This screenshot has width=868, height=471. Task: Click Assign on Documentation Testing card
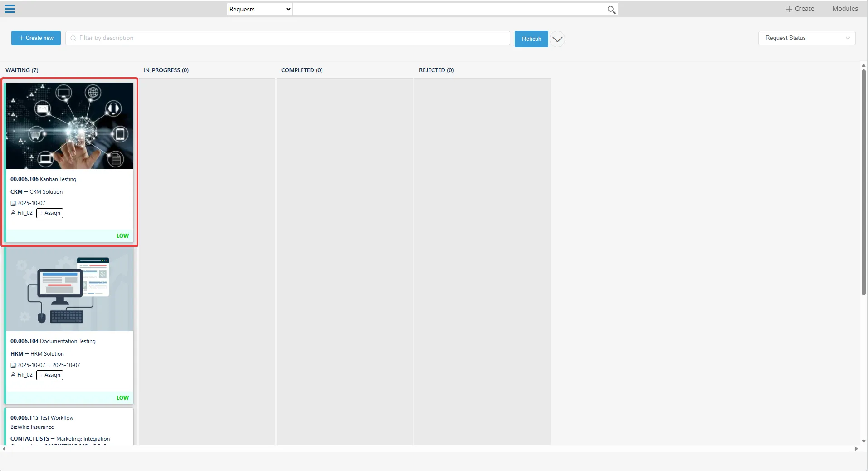(x=50, y=375)
